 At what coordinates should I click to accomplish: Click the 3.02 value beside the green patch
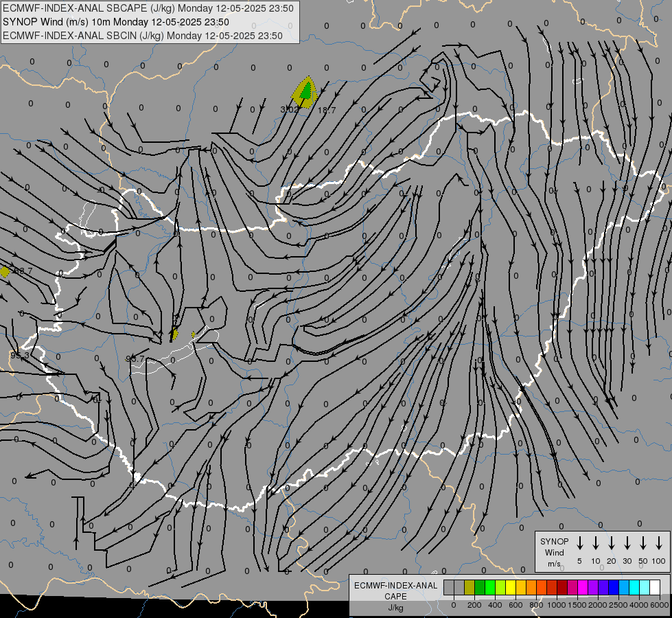(x=289, y=110)
